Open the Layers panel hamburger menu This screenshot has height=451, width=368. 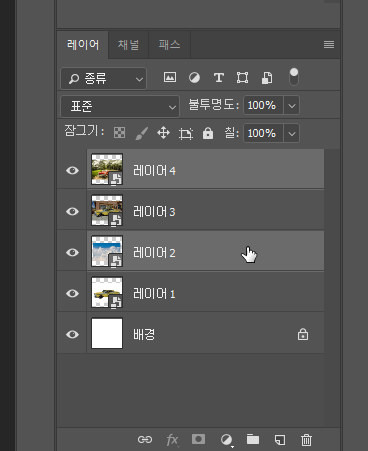tap(329, 44)
